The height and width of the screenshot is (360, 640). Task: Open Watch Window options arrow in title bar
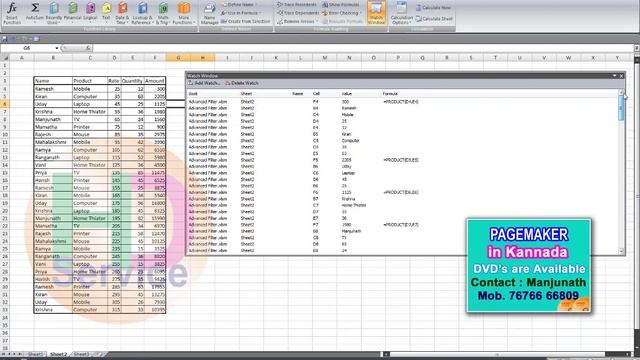coord(614,76)
